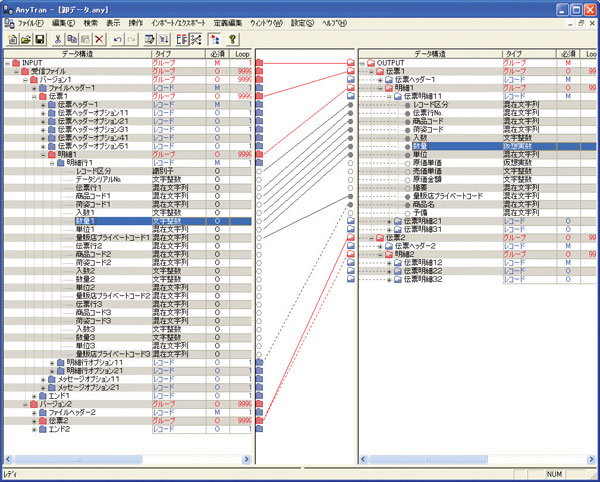
Task: Click the yellow question mark Help icon
Action: pyautogui.click(x=232, y=39)
